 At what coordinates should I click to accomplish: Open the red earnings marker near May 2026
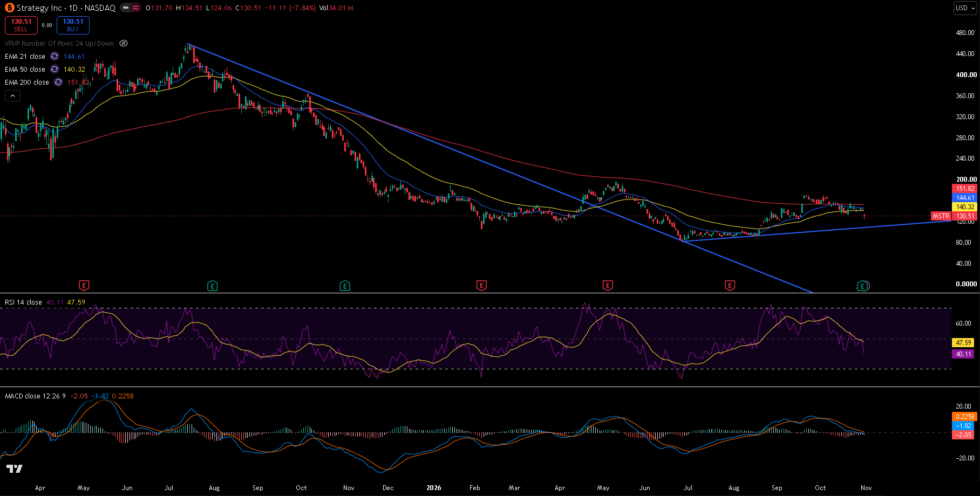(608, 286)
